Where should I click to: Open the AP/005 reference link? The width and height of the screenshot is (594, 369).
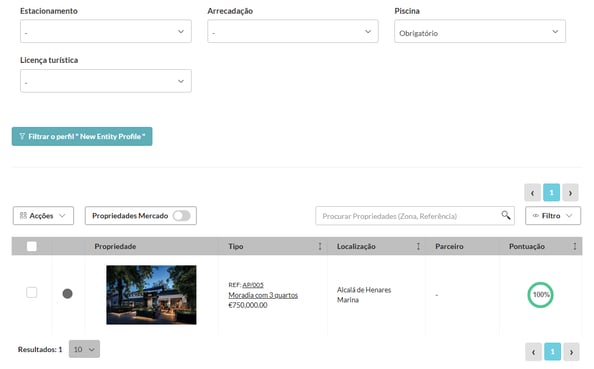(x=253, y=285)
